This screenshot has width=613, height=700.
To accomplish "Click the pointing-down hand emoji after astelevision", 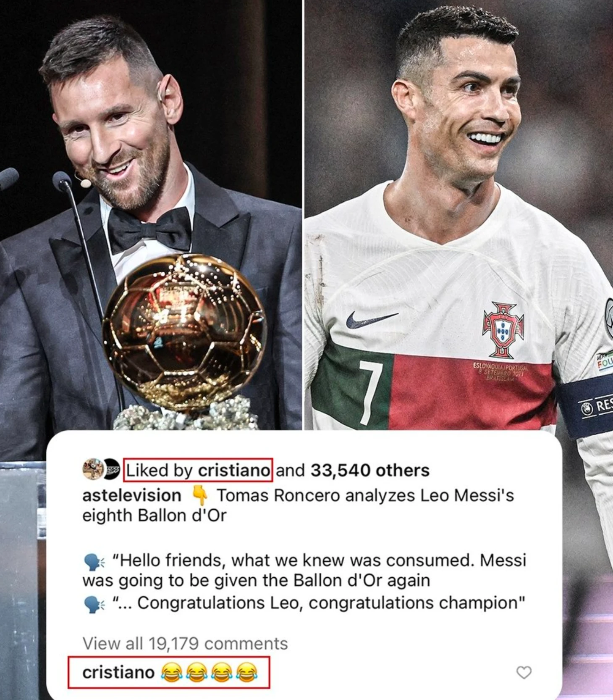I will point(200,495).
